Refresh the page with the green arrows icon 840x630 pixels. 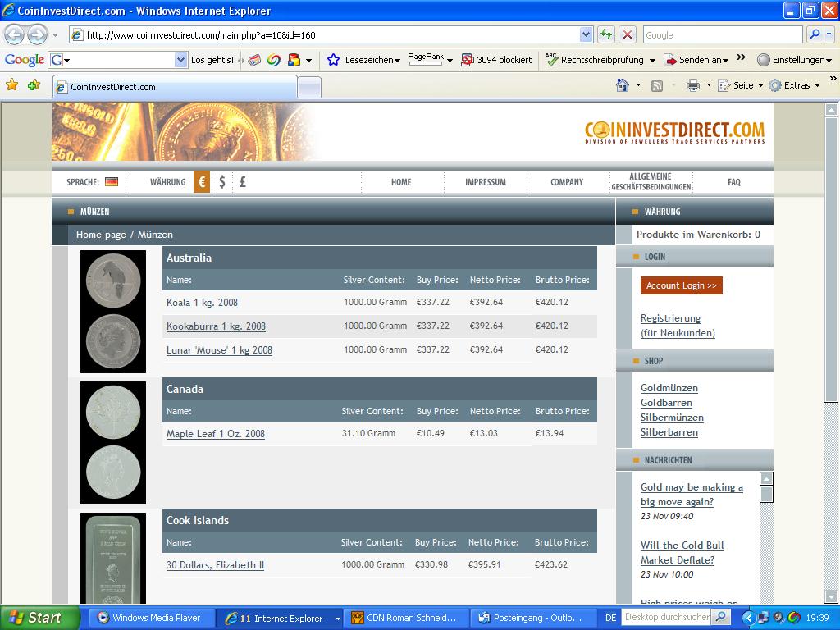point(606,35)
